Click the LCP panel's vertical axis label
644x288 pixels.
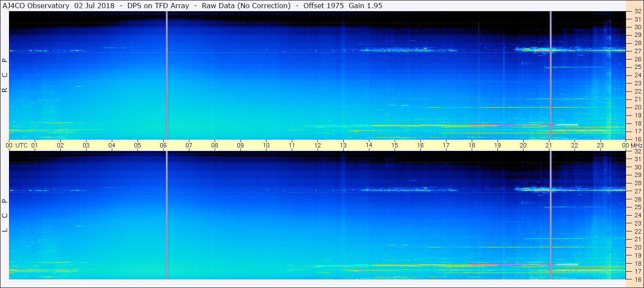[5, 215]
